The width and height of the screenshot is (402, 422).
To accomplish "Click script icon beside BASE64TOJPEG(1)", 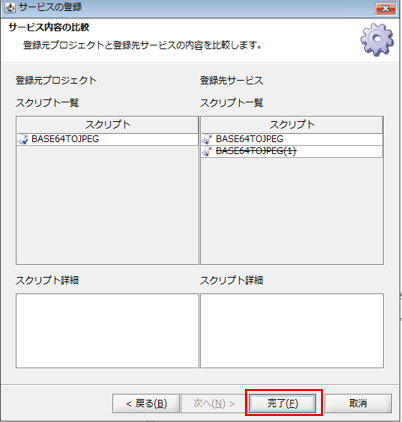I will tap(207, 151).
